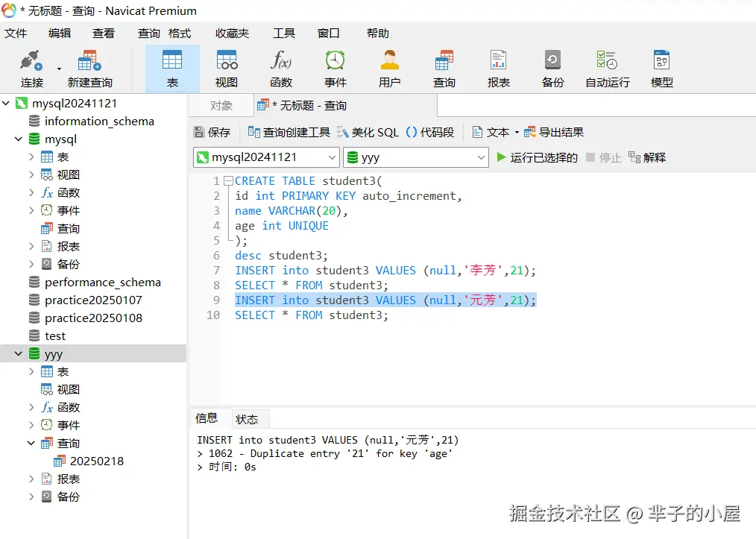Switch to the 对象 tab
Viewport: 756px width, 539px height.
click(221, 106)
